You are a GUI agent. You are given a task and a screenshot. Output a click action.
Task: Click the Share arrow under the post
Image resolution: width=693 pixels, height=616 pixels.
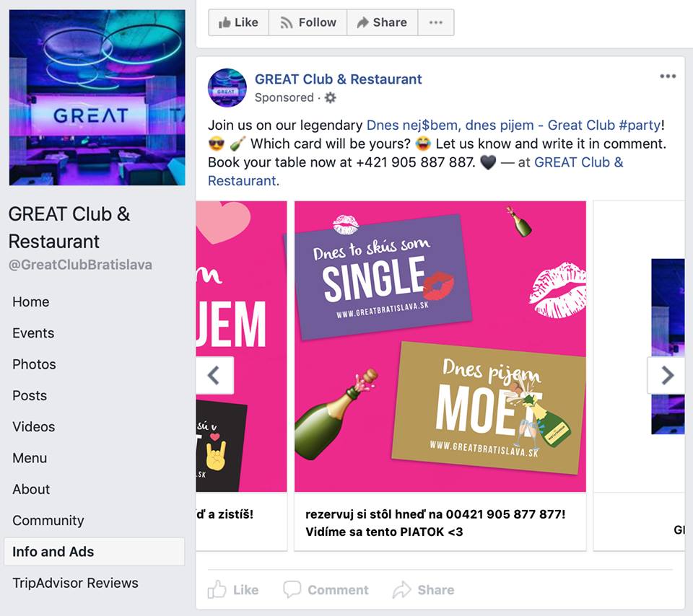tap(401, 590)
